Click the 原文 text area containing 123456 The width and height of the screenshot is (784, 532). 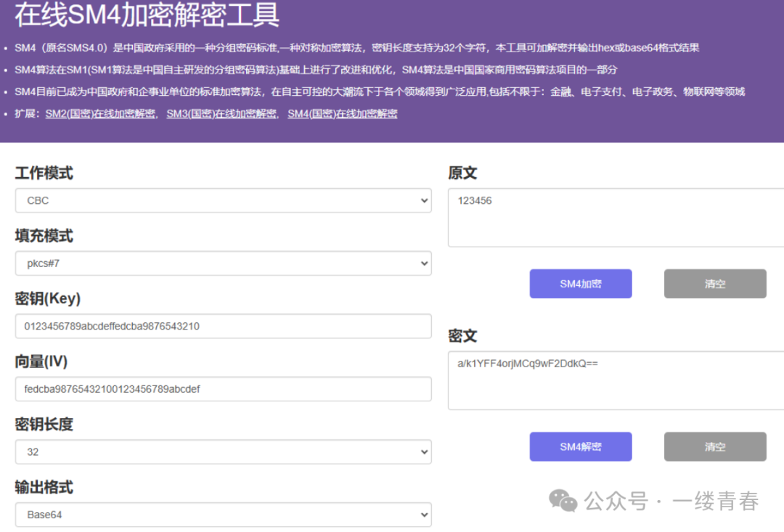[x=616, y=218]
